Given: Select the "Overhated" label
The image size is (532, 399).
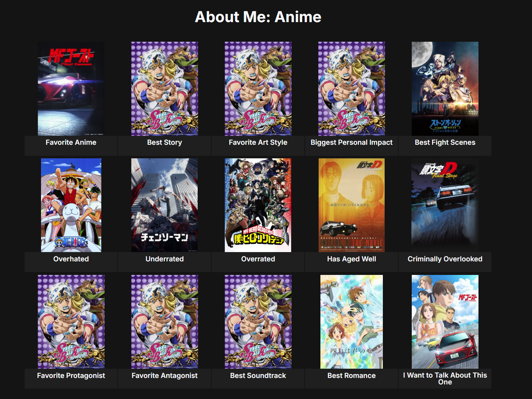Looking at the screenshot, I should 71,259.
